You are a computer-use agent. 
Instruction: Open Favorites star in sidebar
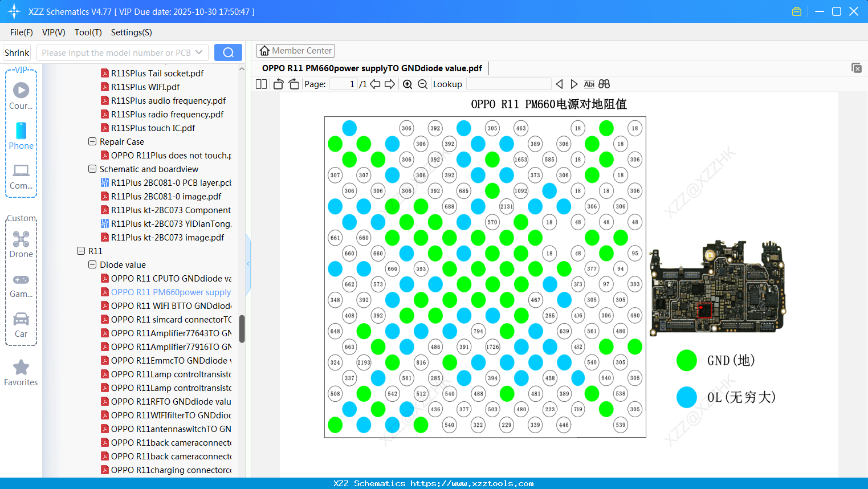tap(21, 373)
